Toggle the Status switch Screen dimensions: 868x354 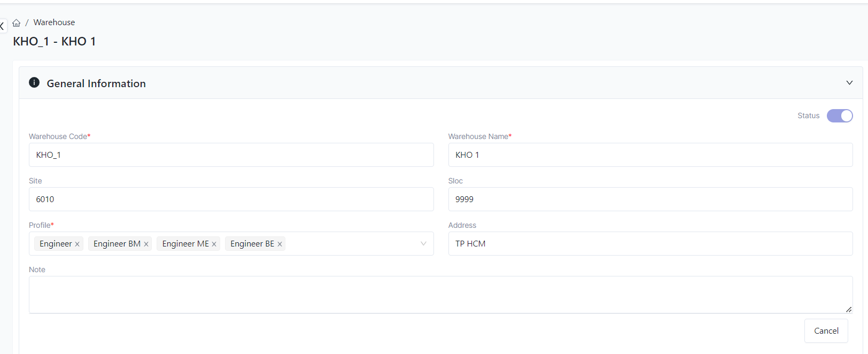click(x=840, y=116)
